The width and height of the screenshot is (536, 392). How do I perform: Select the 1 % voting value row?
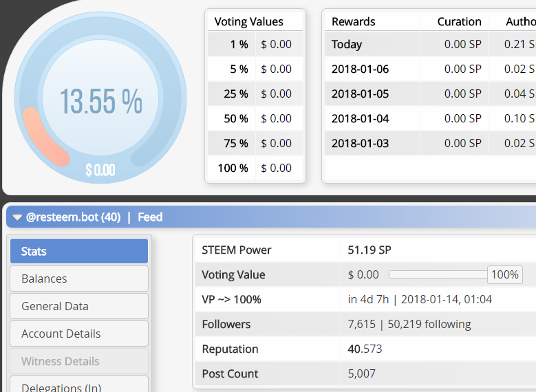point(255,44)
